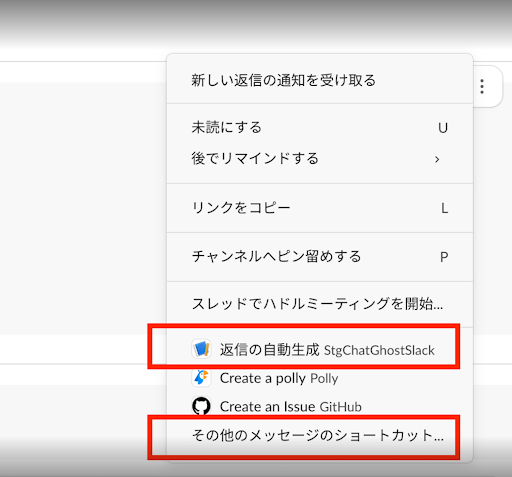Screen dimensions: 512x477
Task: Choose チャンネルへピン留めする
Action: [320, 257]
